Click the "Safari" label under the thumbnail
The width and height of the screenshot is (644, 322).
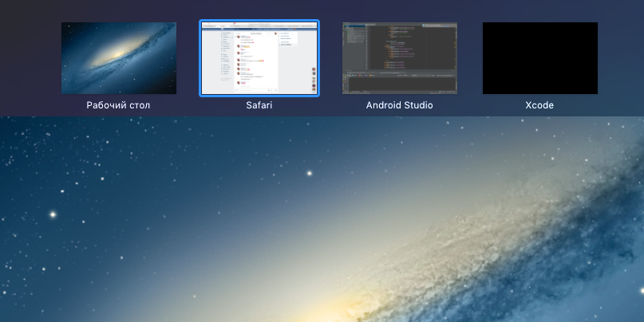259,105
